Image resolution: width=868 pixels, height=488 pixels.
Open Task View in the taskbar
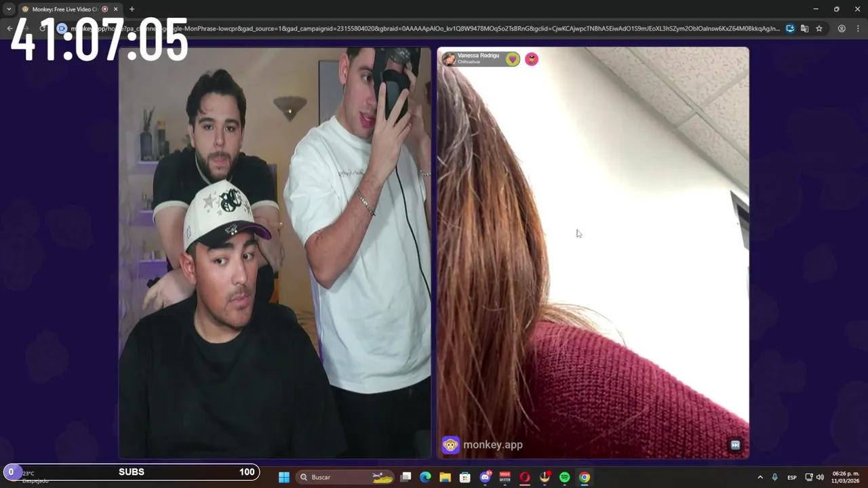pos(406,477)
